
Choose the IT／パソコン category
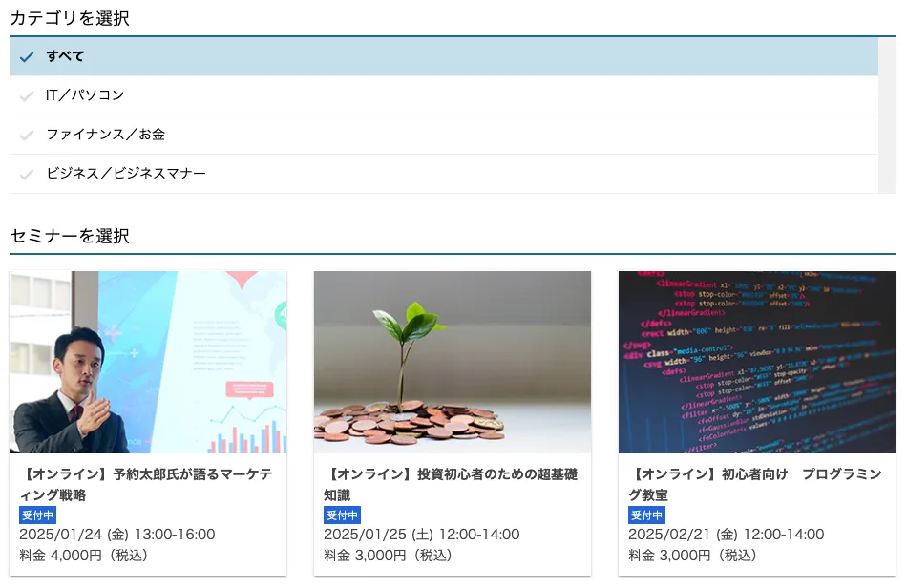[x=85, y=95]
